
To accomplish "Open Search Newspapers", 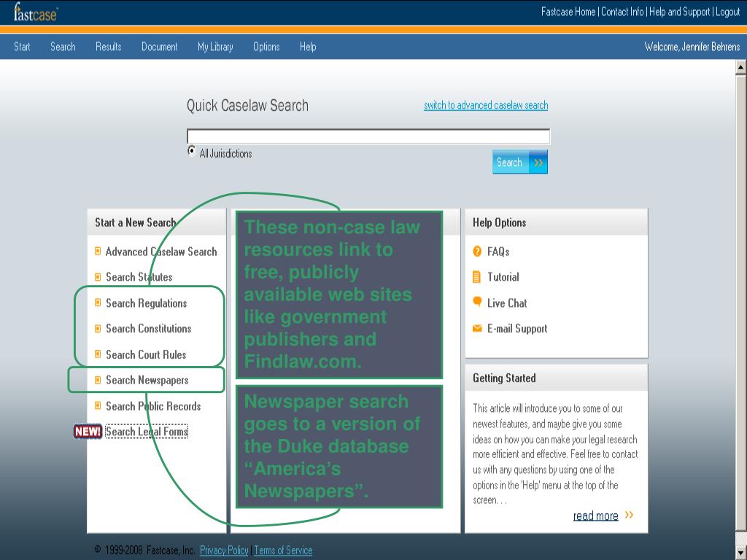I will click(x=147, y=380).
